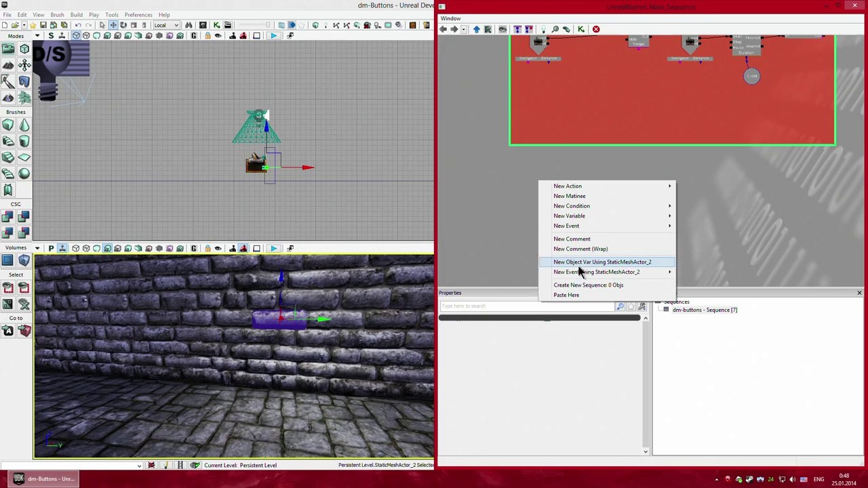Viewport: 868px width, 488px height.
Task: Toggle lock viewport in top viewport toolbar
Action: [x=208, y=36]
